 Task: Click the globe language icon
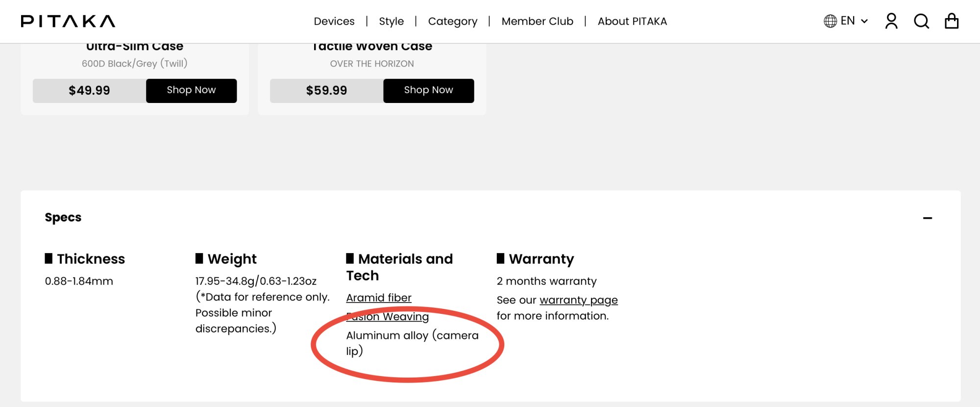(x=830, y=21)
